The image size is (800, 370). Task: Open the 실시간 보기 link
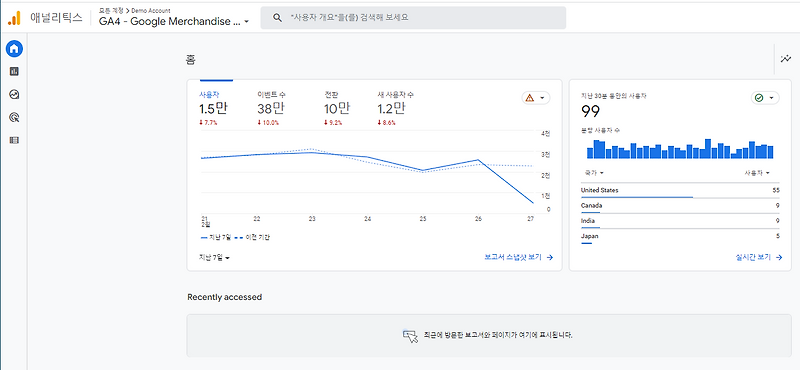[x=759, y=258]
